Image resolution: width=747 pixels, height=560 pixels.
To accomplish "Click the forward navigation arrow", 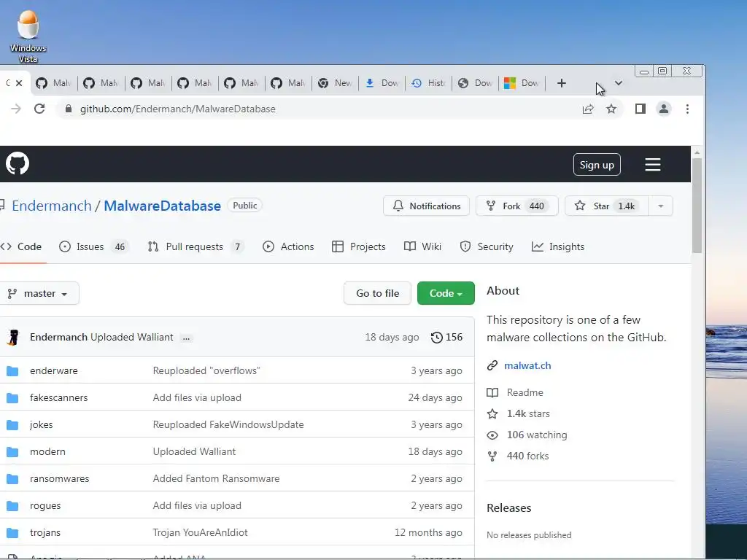I will pyautogui.click(x=16, y=109).
